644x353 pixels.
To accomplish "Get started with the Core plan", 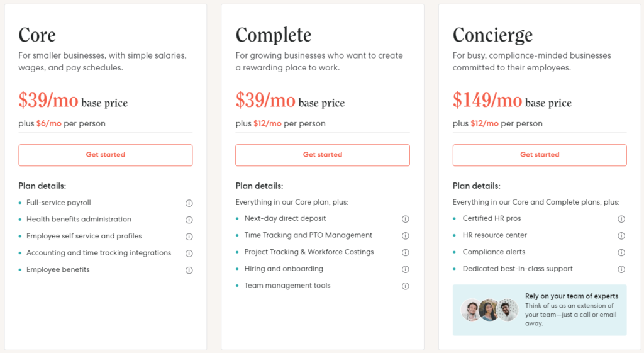I will click(x=106, y=155).
